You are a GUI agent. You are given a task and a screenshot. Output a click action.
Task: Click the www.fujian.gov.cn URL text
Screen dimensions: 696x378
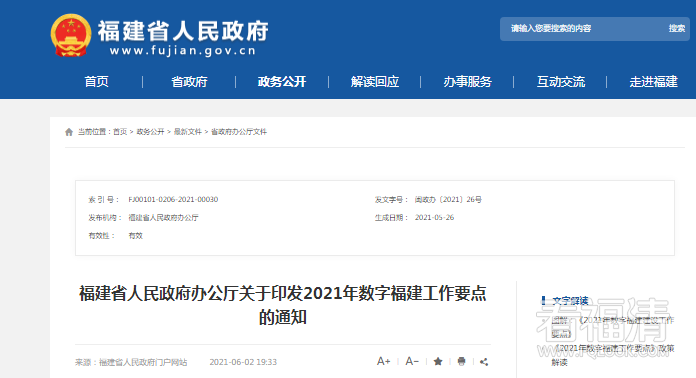(x=183, y=51)
